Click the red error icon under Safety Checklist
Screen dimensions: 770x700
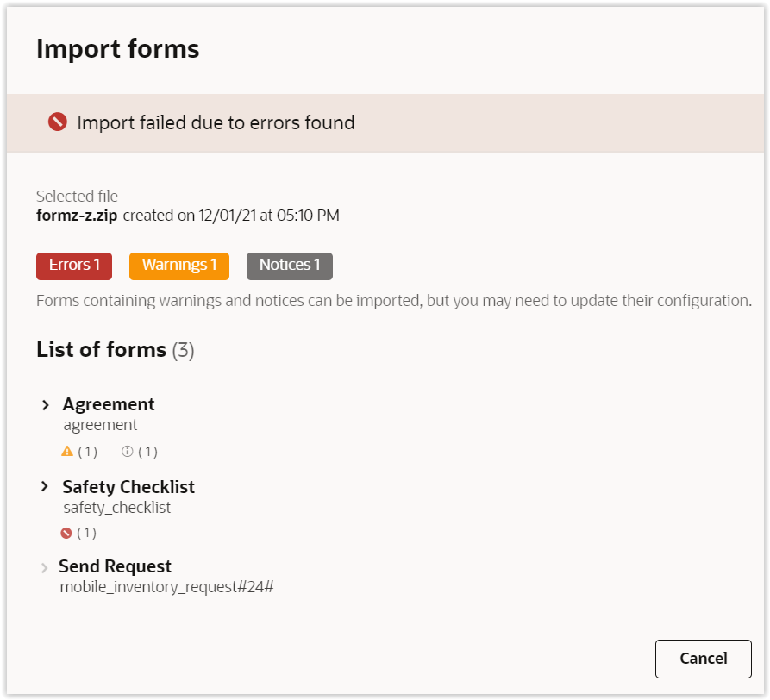pos(66,533)
